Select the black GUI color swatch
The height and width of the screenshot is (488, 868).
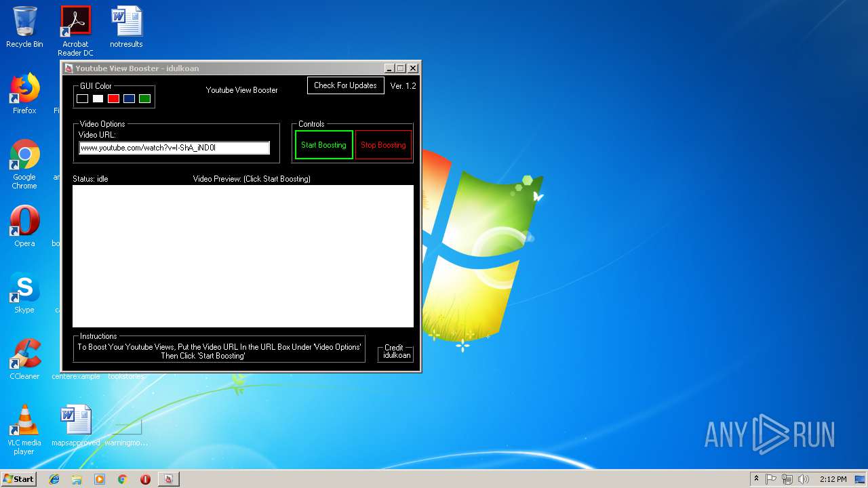coord(82,99)
